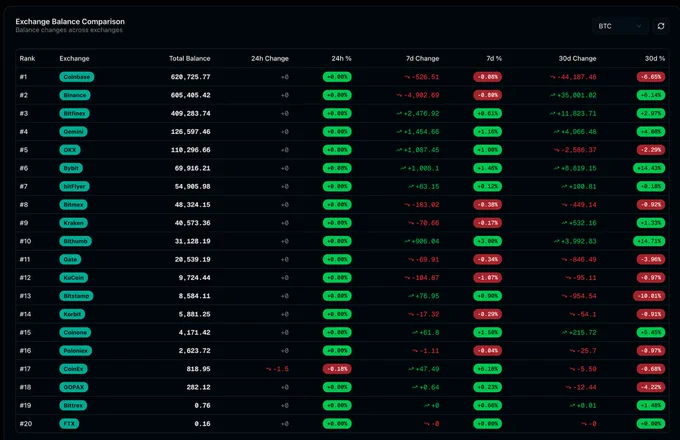The width and height of the screenshot is (680, 440).
Task: Sort by 30d % column header
Action: (655, 59)
